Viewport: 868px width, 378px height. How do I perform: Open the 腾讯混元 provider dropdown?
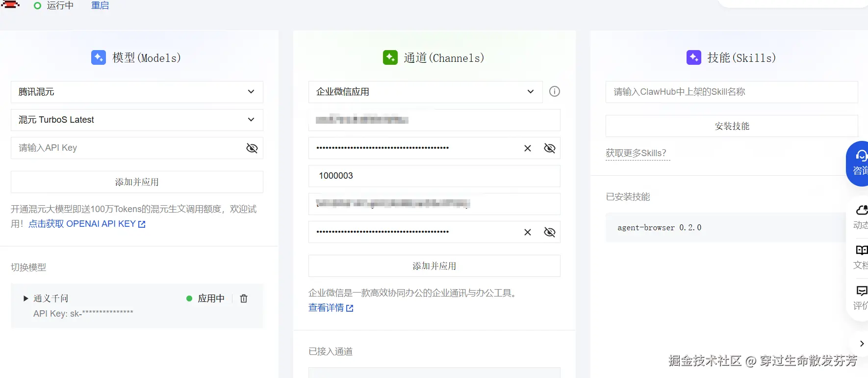point(137,92)
